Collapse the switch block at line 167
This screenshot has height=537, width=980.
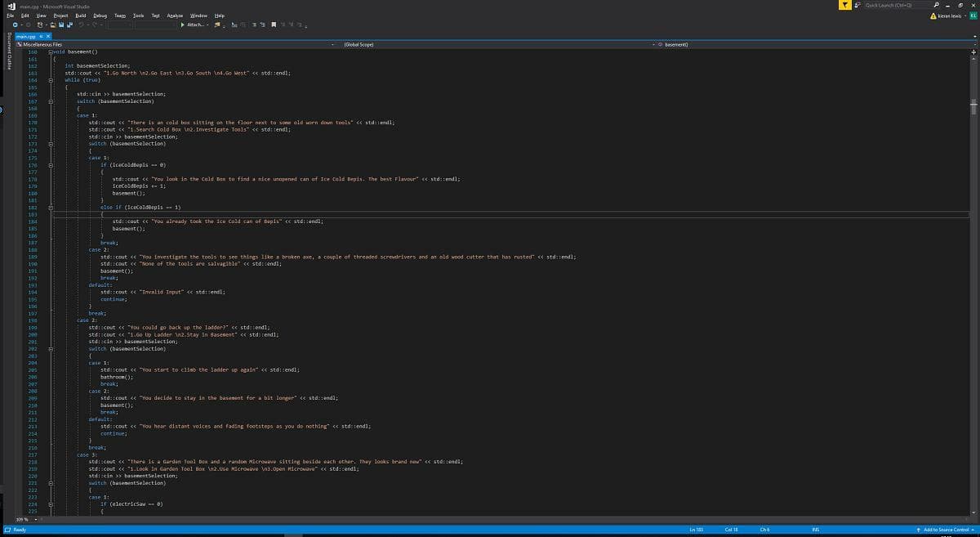(51, 101)
